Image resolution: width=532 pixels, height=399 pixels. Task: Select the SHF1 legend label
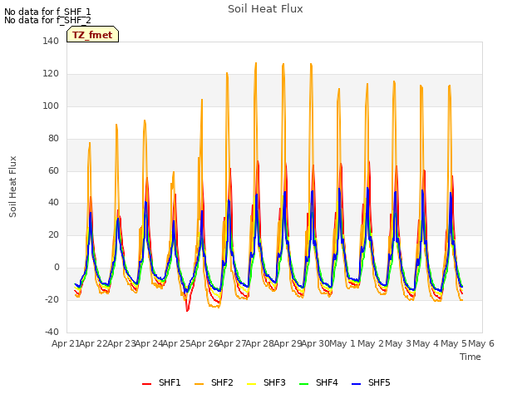(170, 382)
